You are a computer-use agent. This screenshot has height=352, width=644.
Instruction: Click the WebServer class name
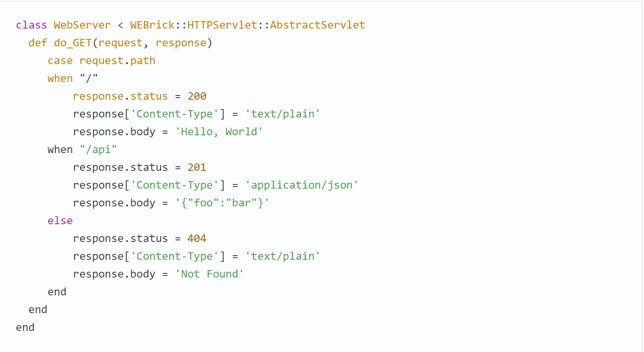[82, 25]
